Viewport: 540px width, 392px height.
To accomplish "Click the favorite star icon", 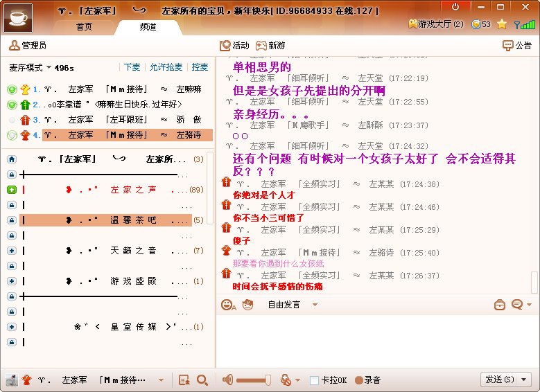I will [502, 24].
